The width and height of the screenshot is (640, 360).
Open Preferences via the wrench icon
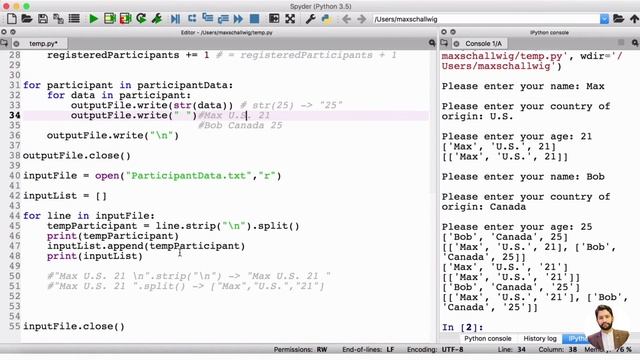click(310, 19)
